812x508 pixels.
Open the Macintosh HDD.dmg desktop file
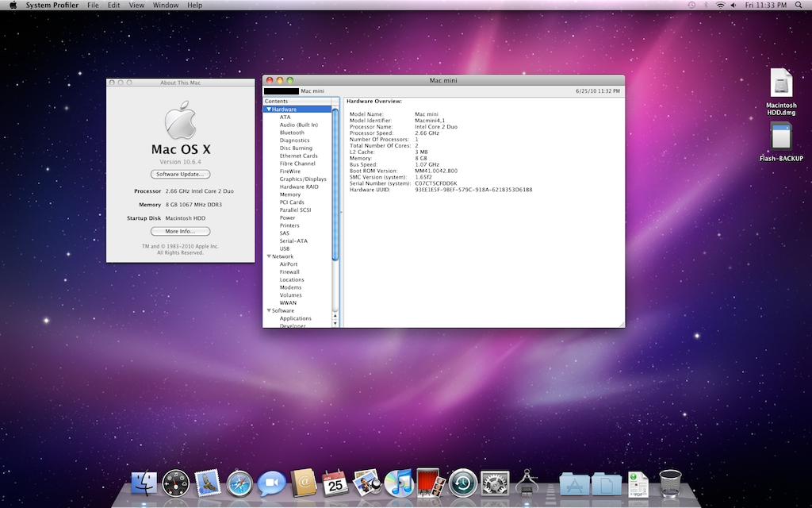(x=781, y=84)
